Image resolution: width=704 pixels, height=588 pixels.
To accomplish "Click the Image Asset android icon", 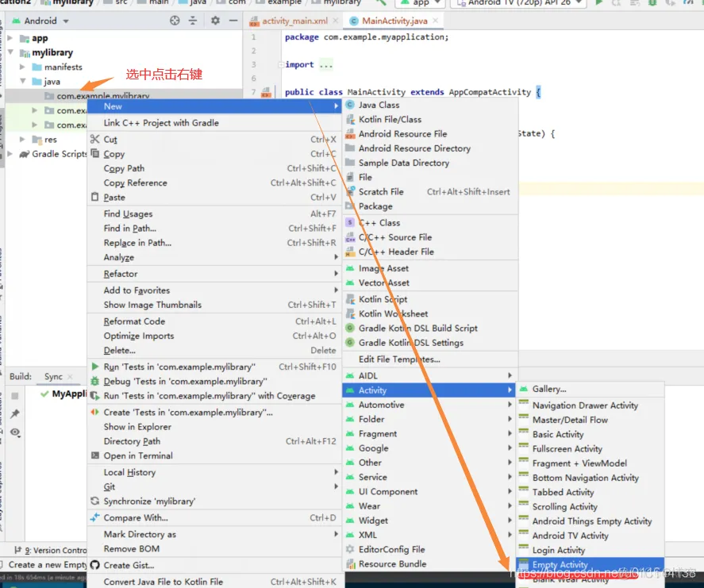I will point(350,268).
